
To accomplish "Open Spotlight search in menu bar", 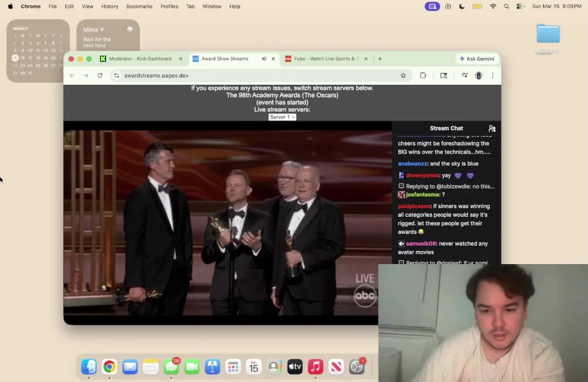I will point(507,6).
